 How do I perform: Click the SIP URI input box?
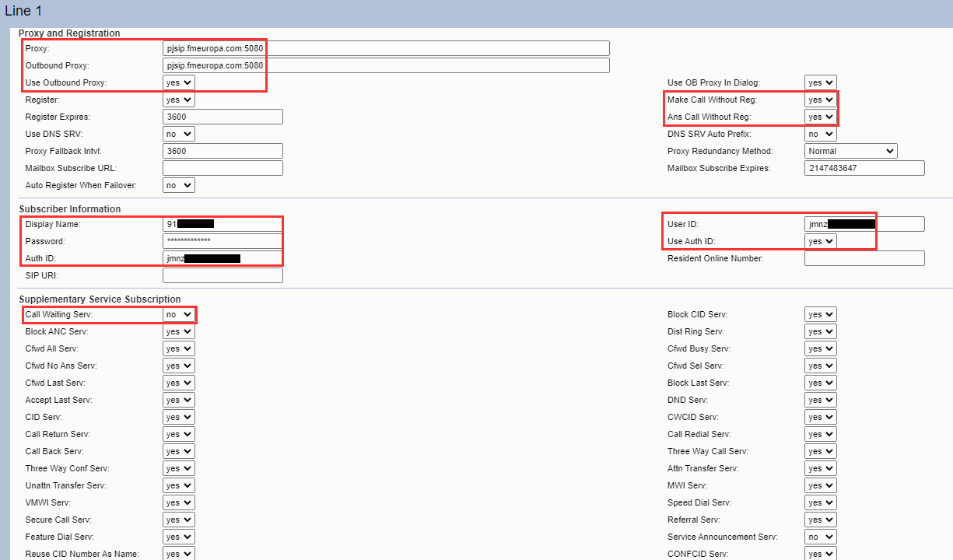(x=222, y=275)
